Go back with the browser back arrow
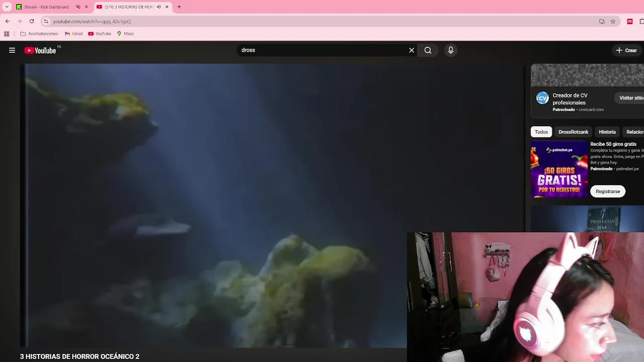This screenshot has height=362, width=644. pos(8,21)
